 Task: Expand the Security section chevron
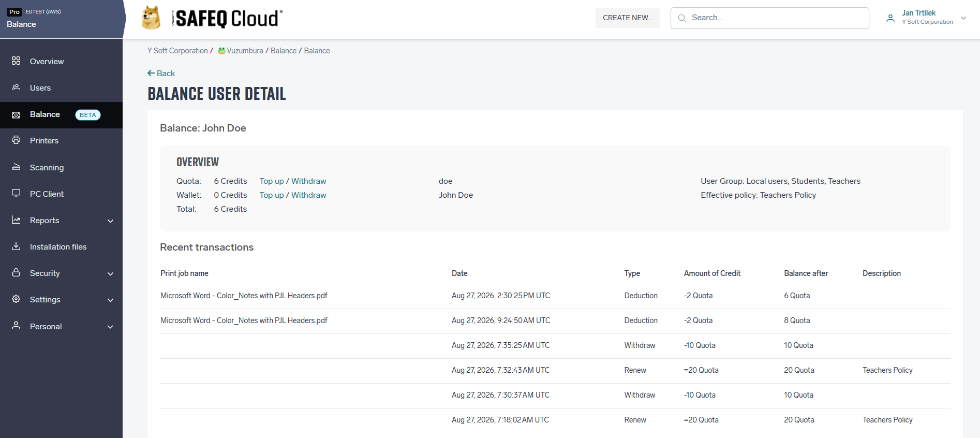(110, 274)
